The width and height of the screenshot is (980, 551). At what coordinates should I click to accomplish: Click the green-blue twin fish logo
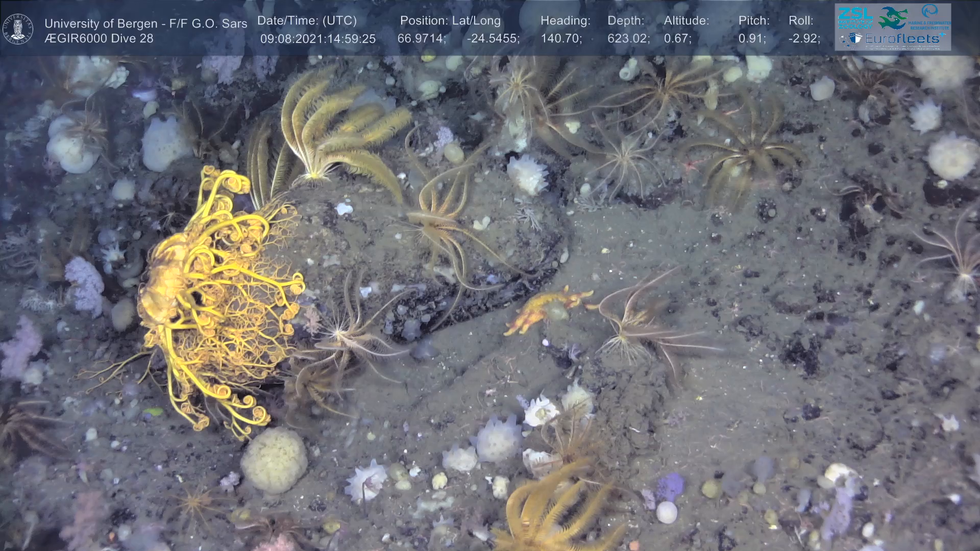892,17
